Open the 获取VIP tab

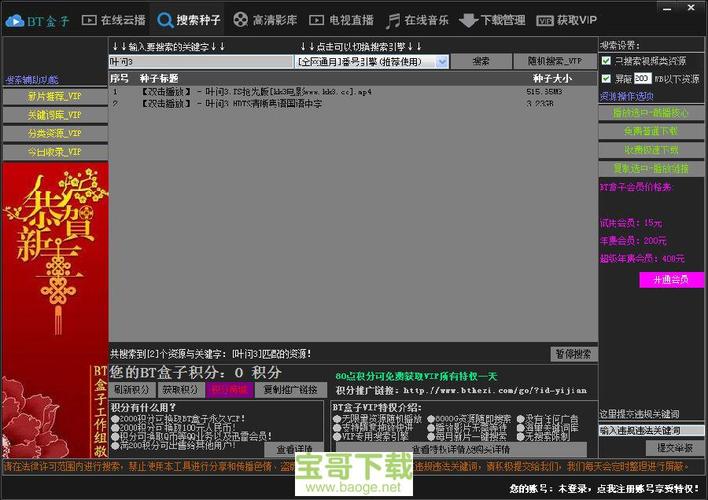click(567, 20)
